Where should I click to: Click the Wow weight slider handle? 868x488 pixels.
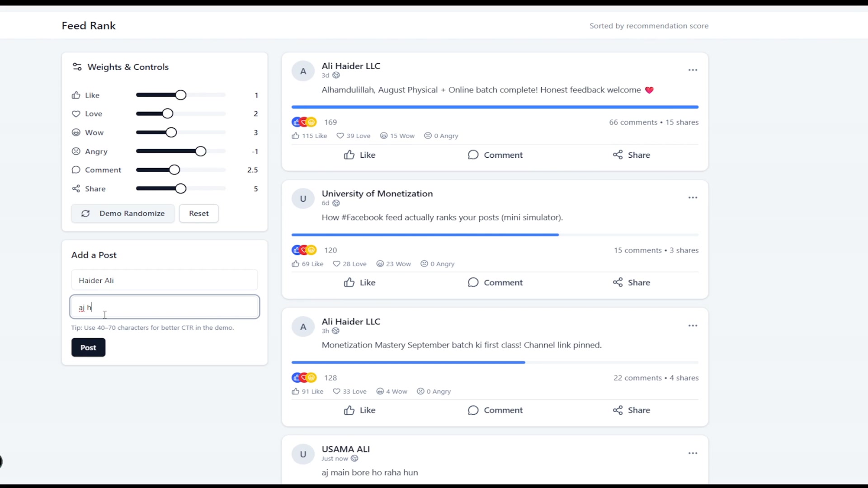point(171,132)
